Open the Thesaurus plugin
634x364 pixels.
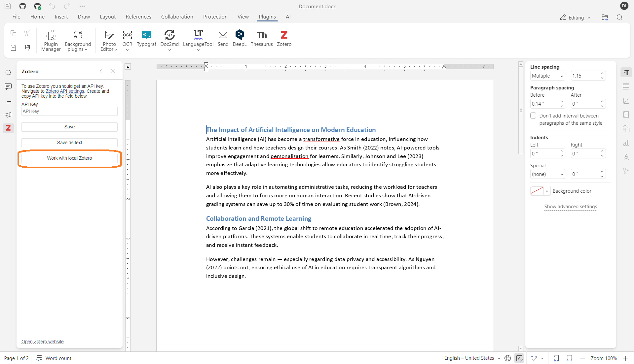[x=261, y=39]
